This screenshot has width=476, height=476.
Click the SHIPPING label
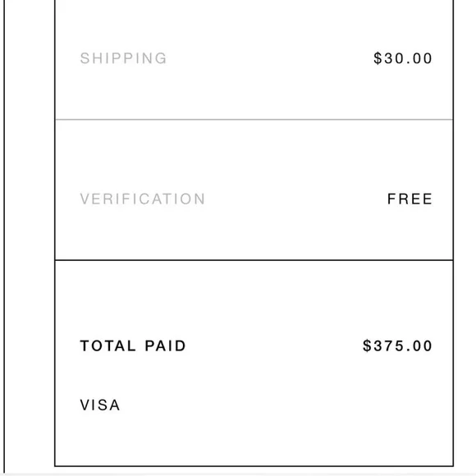pyautogui.click(x=123, y=58)
